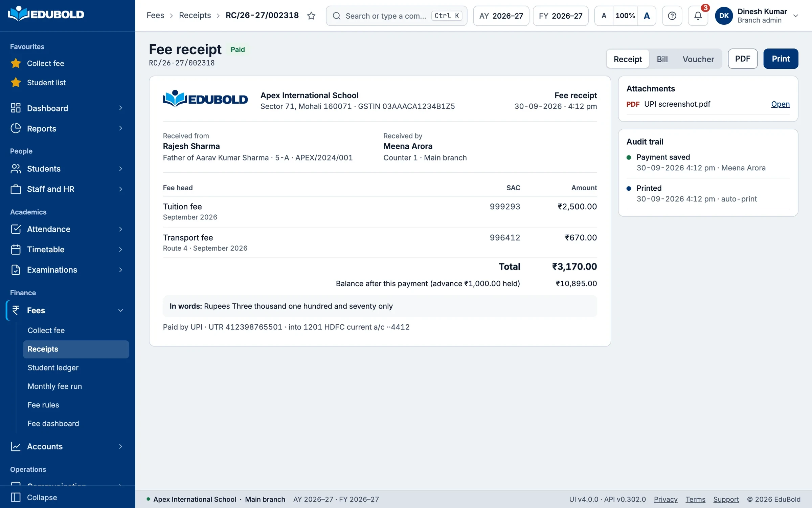Expand the Students section chevron
The width and height of the screenshot is (812, 508).
coord(120,169)
